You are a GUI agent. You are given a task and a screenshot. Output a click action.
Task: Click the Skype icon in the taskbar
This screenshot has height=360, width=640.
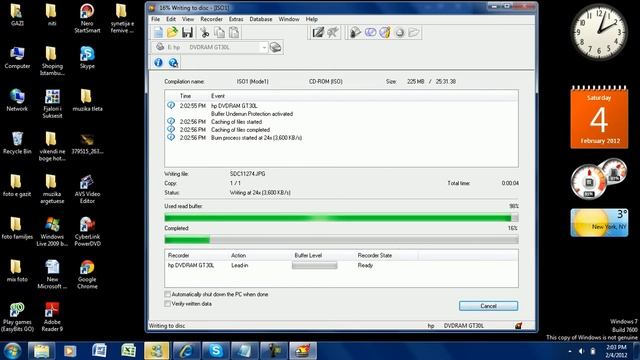[216, 351]
